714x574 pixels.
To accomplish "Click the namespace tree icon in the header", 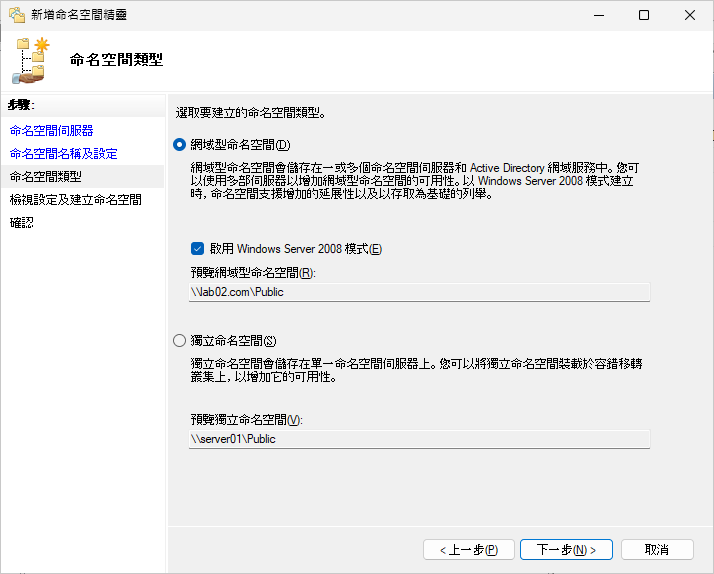I will (31, 61).
